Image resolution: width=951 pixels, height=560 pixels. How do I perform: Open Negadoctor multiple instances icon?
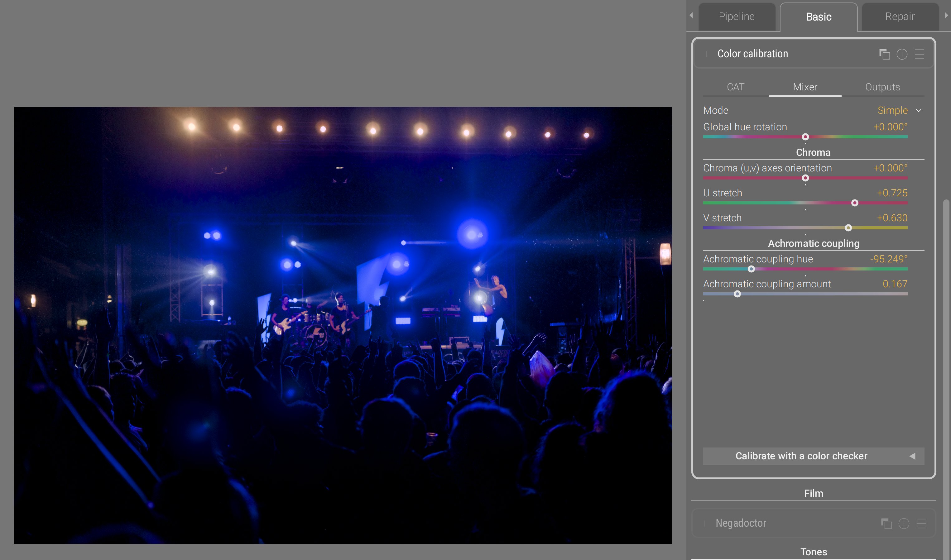[886, 524]
